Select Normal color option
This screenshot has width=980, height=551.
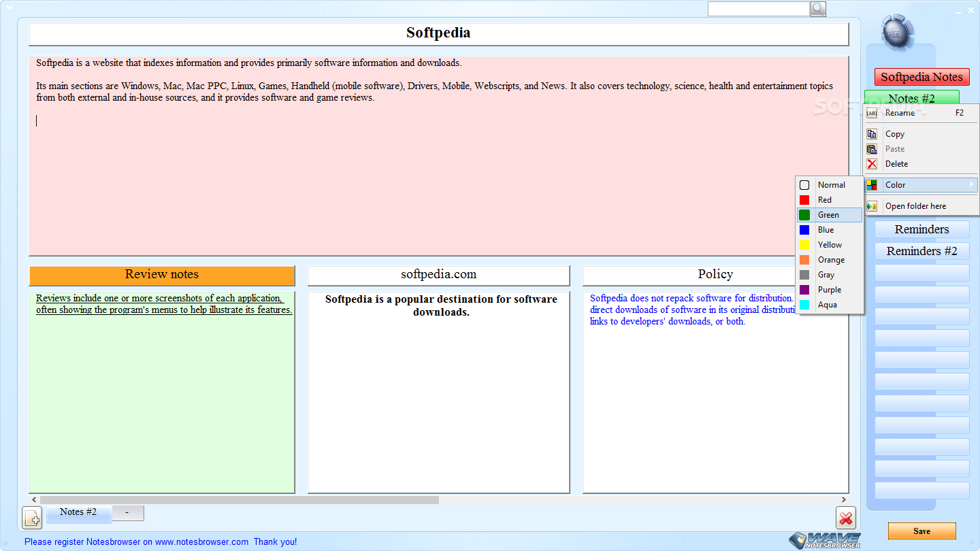(830, 185)
